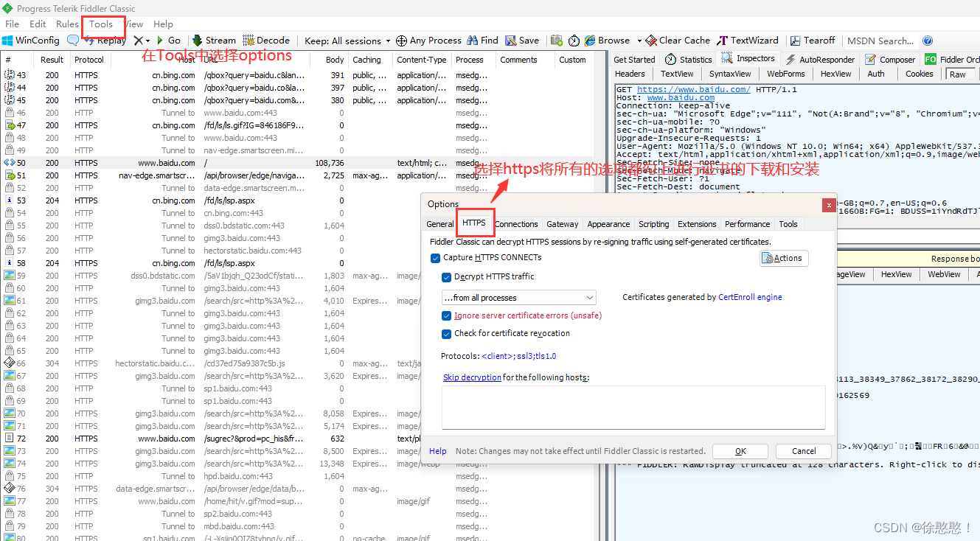Open the Scripting tab in Options
Viewport: 980px width, 541px height.
(654, 224)
